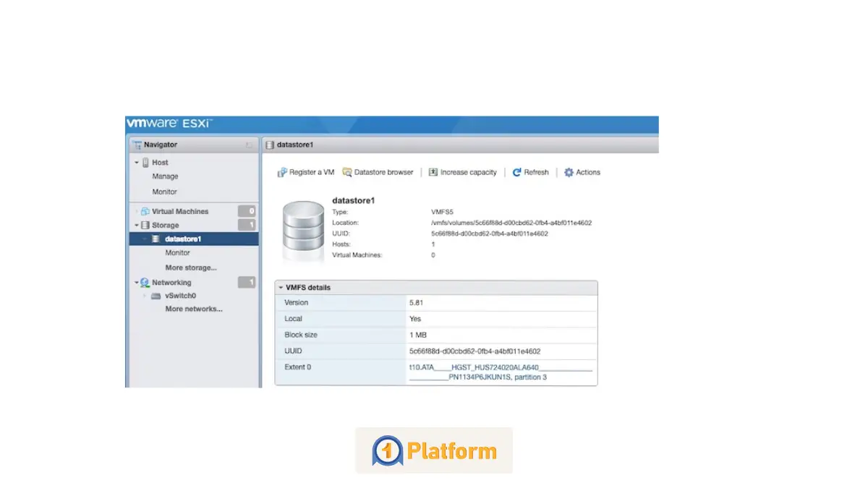
Task: Click the Networking globe icon
Action: click(x=142, y=282)
